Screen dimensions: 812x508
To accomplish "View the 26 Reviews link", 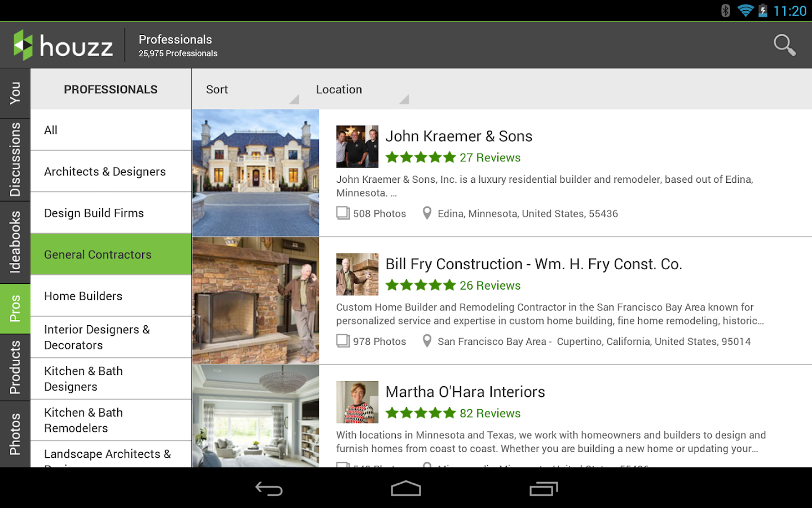I will [490, 286].
